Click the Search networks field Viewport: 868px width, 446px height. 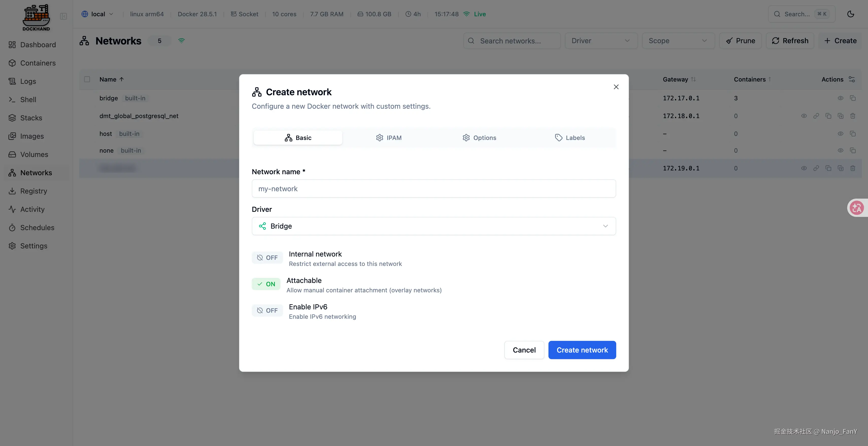click(512, 41)
